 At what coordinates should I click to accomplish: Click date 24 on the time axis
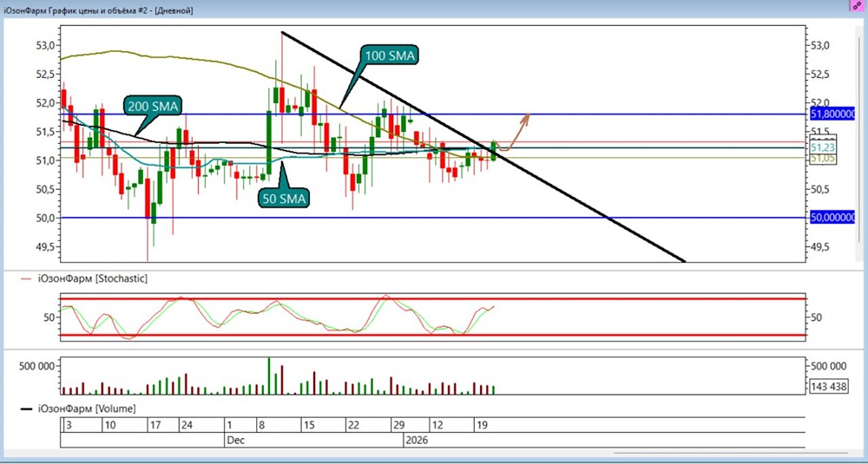click(x=187, y=425)
